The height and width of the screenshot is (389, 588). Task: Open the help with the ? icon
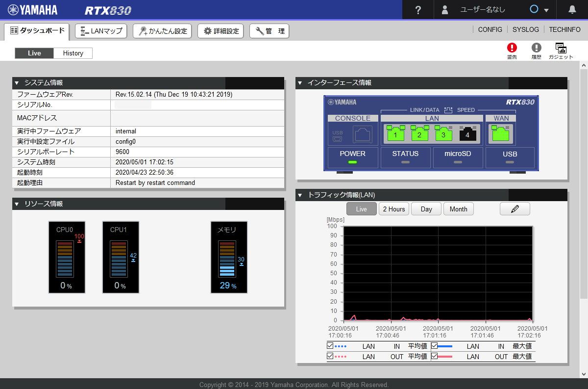pyautogui.click(x=417, y=9)
